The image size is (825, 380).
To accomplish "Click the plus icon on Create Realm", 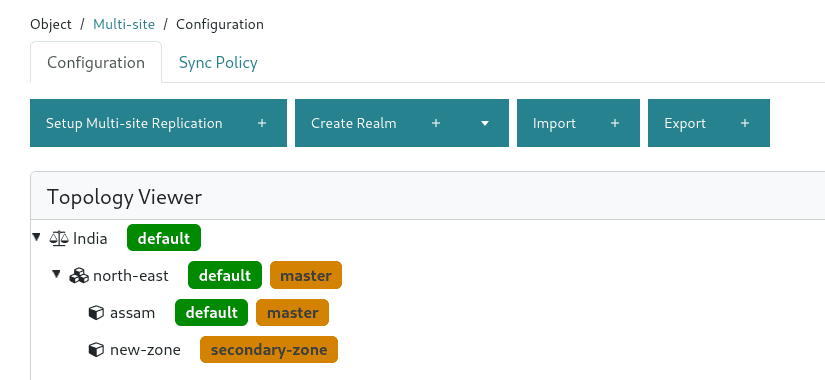I will [436, 123].
